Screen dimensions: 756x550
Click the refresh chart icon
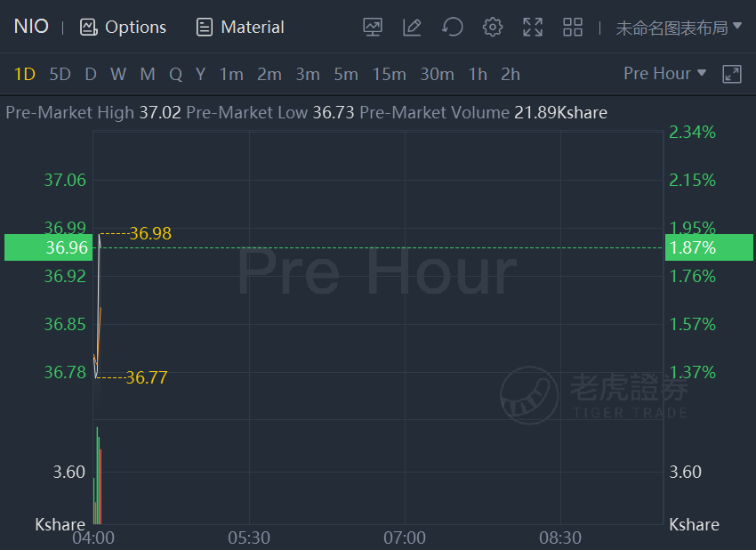(x=452, y=27)
